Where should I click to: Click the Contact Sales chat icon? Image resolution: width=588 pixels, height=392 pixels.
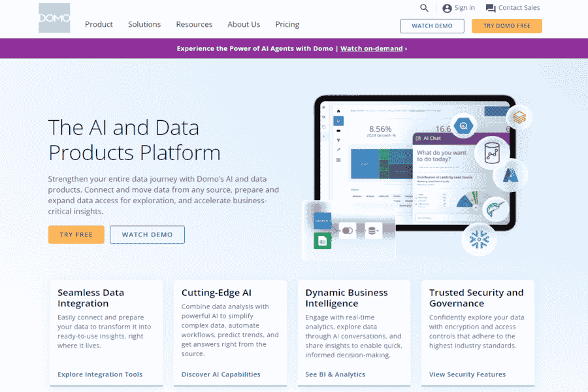491,8
